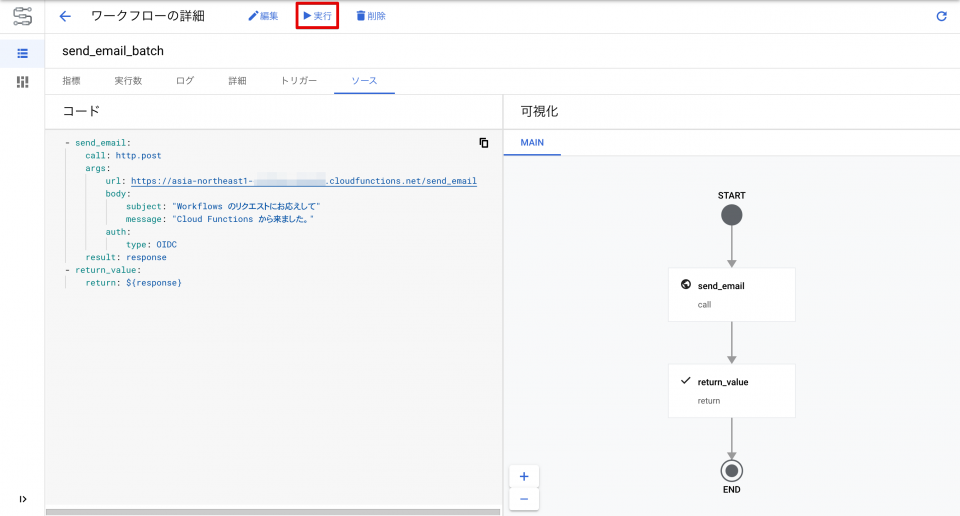Delete the workflow with 削除
This screenshot has width=960, height=516.
click(x=370, y=16)
